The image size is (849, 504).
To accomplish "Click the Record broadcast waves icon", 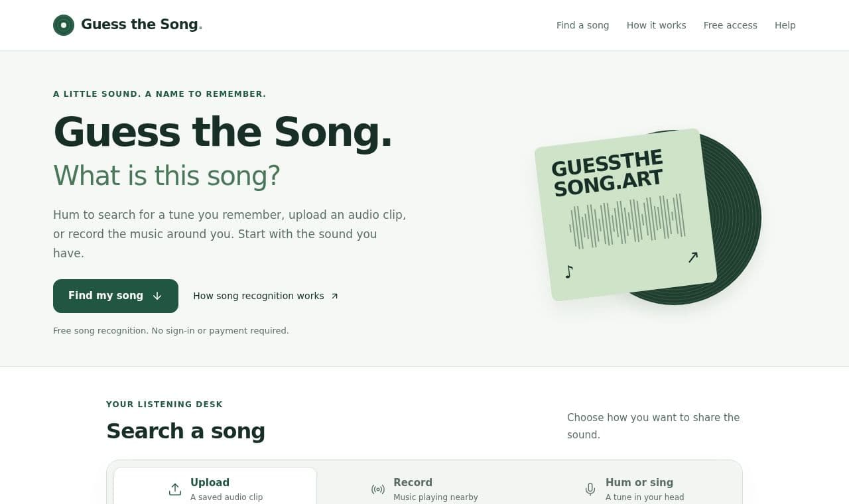I will [x=378, y=489].
